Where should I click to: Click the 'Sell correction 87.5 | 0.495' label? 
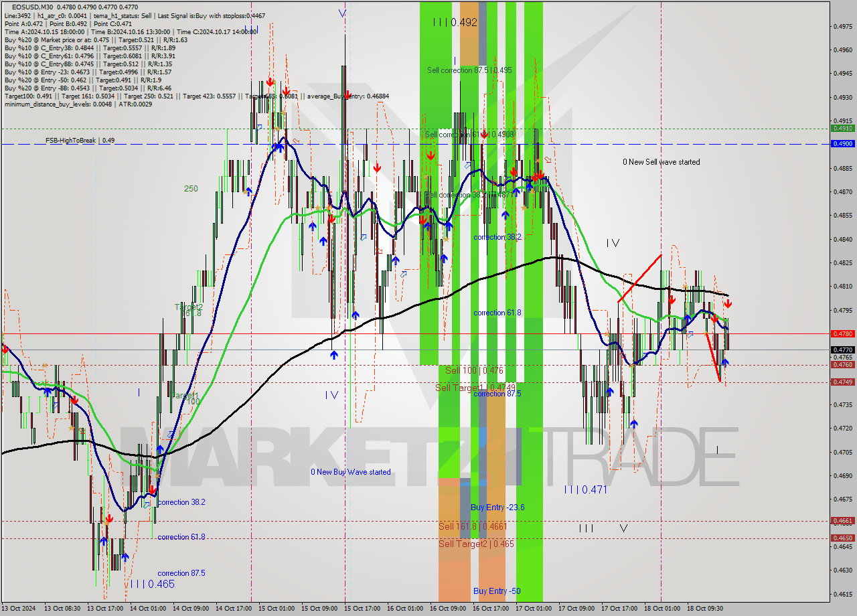coord(469,70)
